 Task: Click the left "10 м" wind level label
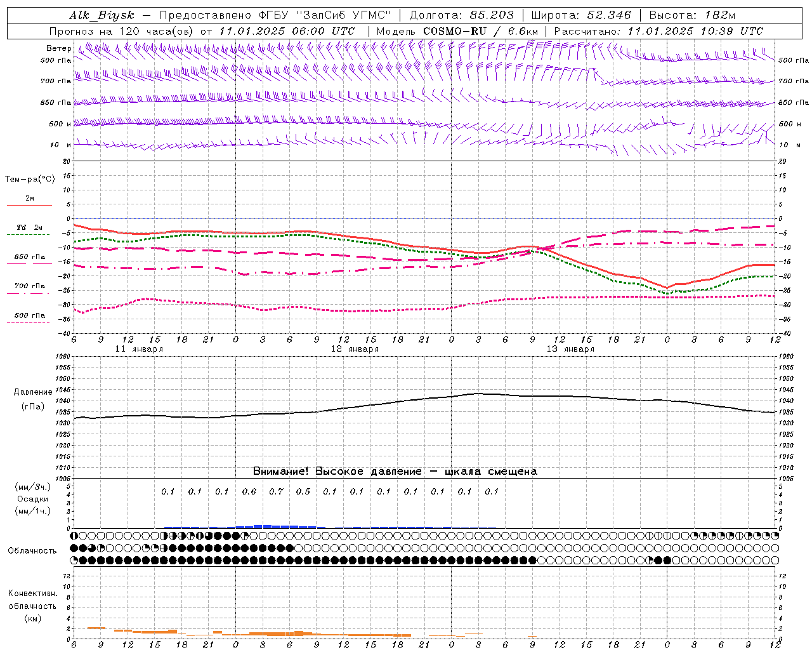(61, 145)
